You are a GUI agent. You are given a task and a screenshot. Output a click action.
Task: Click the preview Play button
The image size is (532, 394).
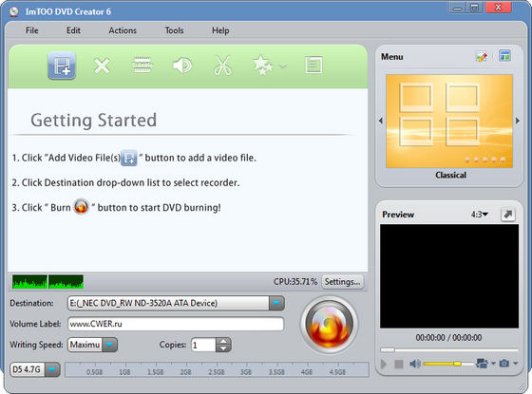(384, 364)
